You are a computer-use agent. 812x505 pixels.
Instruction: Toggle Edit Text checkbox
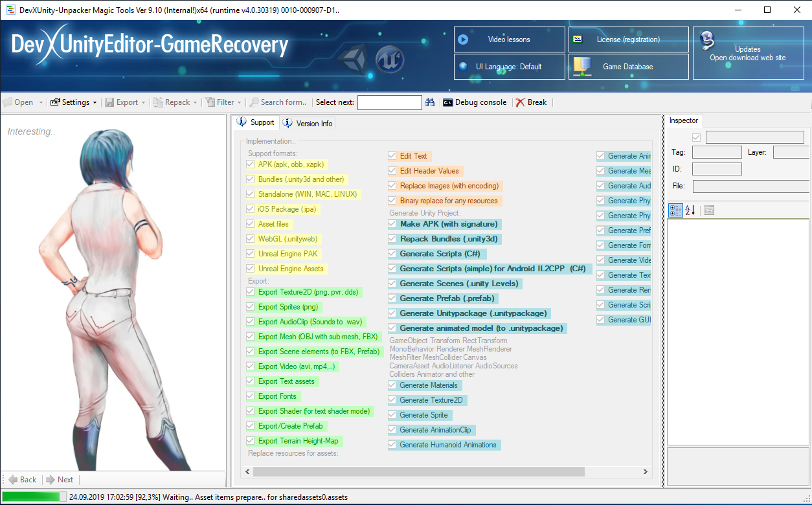(x=392, y=156)
